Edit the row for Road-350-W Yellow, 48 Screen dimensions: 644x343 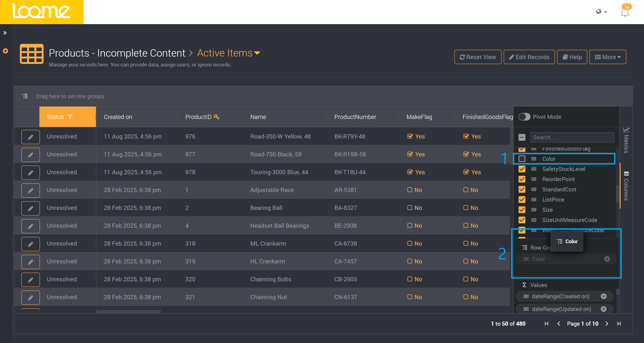click(31, 137)
